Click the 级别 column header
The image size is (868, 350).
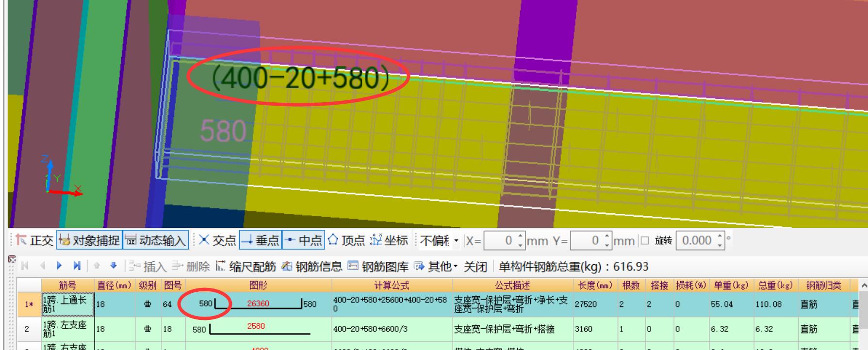click(147, 285)
